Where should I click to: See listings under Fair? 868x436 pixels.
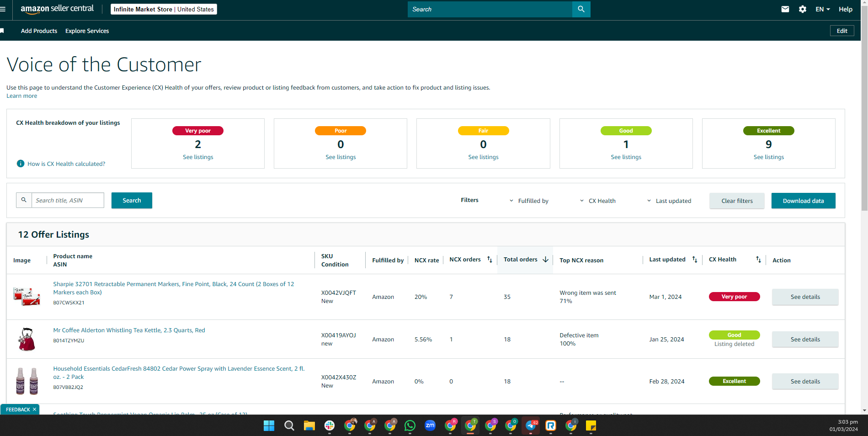(x=483, y=157)
